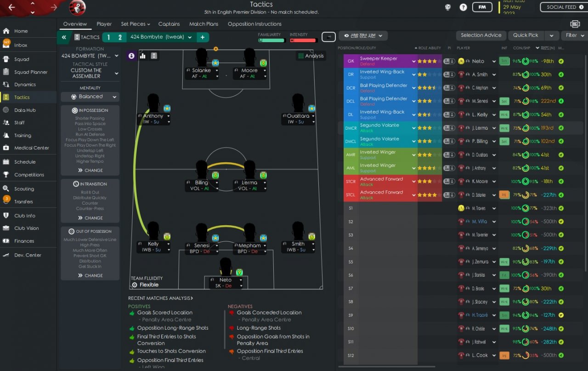Add a new tactic with plus button
Image resolution: width=588 pixels, height=371 pixels.
tap(203, 37)
